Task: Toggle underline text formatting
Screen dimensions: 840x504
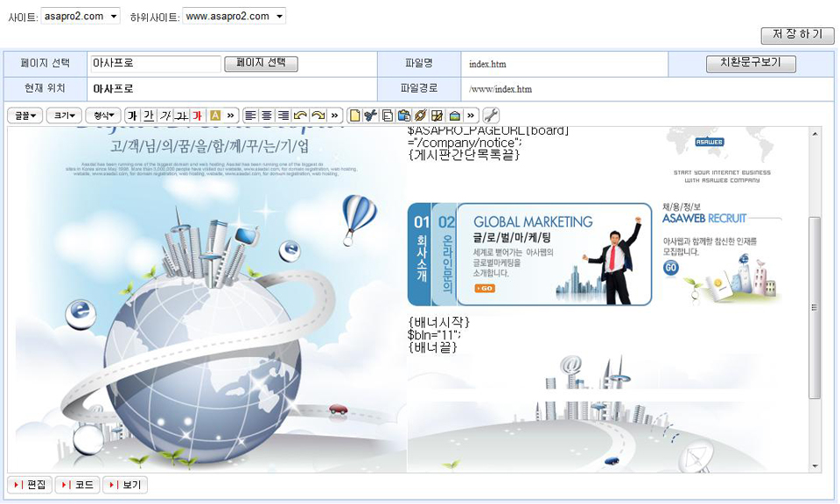Action: coord(149,115)
